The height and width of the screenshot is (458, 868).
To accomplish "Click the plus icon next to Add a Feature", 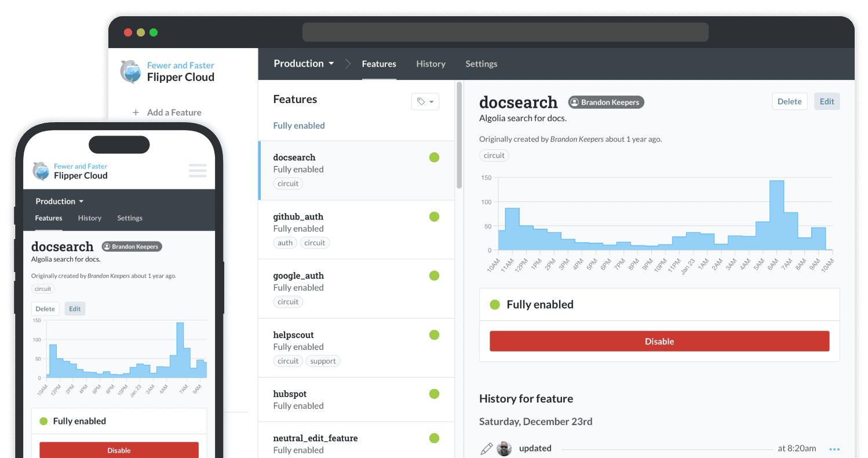I will (x=136, y=112).
